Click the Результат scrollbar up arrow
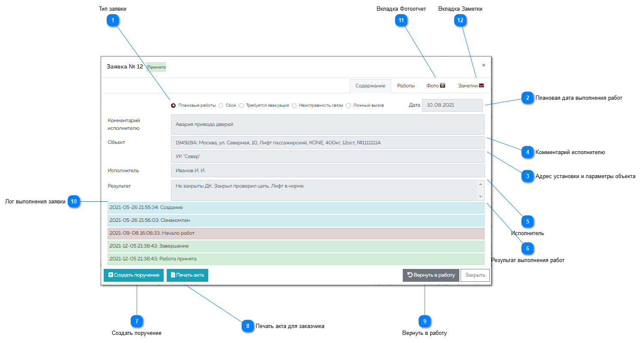The height and width of the screenshot is (343, 644). [x=481, y=184]
